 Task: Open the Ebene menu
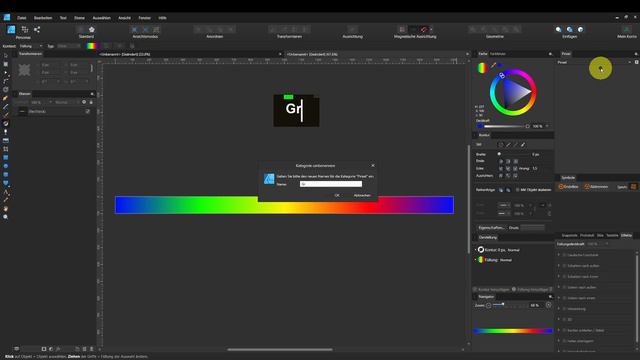click(79, 18)
